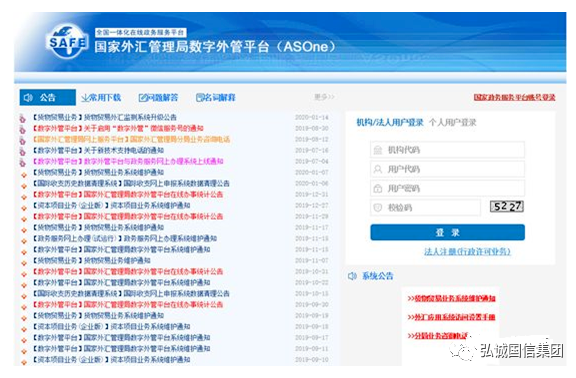The image size is (576, 378).
Task: Open 在线办事统计公告 dated 2019-12-31
Action: (128, 194)
